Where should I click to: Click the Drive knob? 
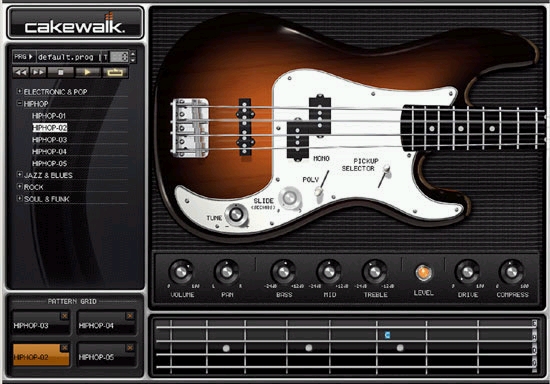point(467,272)
